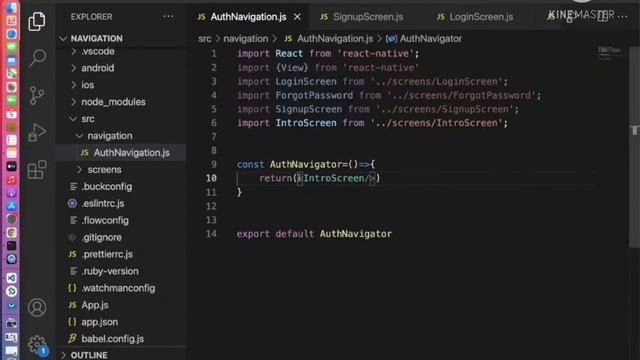Open Google Chrome from the dock
Image resolution: width=640 pixels, height=360 pixels.
(x=11, y=233)
